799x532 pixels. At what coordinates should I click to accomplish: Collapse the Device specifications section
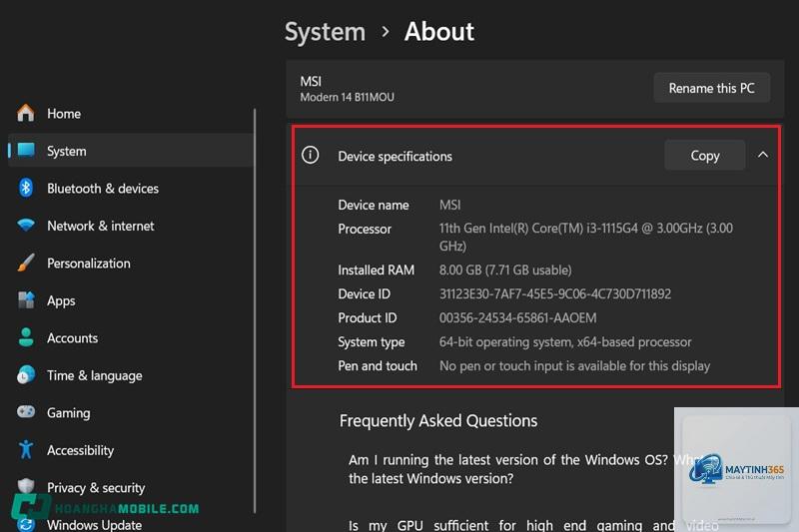pos(763,155)
